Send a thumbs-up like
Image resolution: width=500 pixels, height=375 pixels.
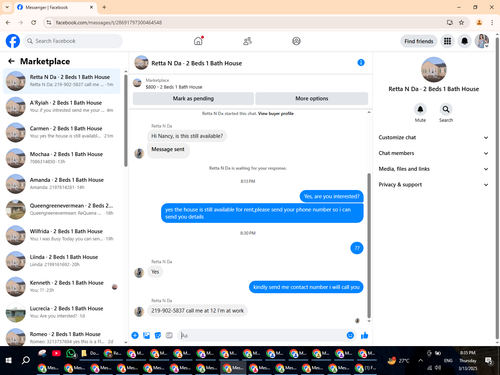[365, 335]
